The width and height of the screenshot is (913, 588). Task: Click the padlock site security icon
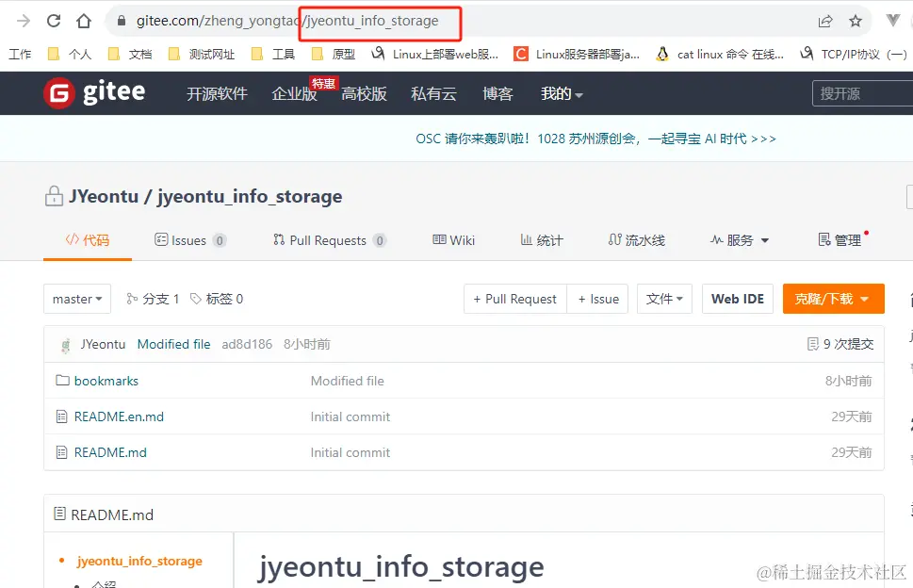pyautogui.click(x=122, y=21)
